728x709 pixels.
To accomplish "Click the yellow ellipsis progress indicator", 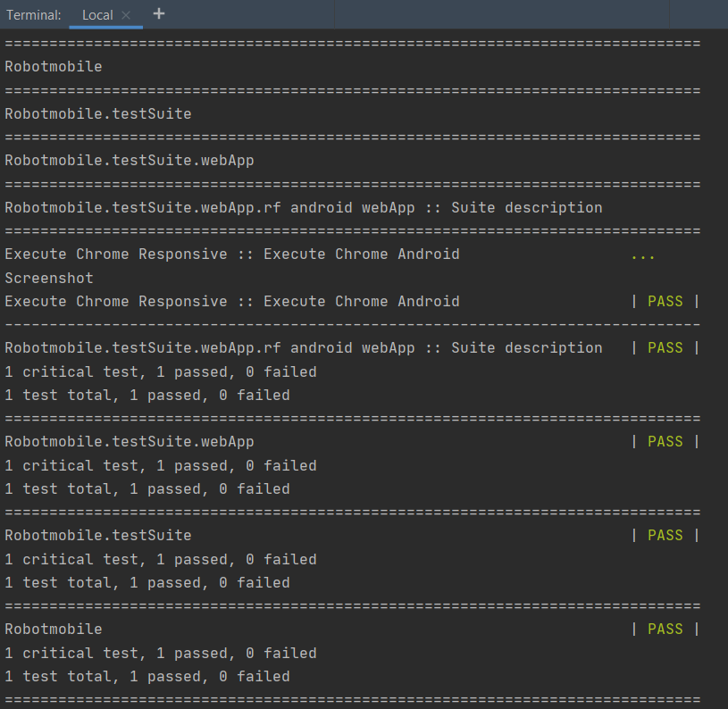I will tap(643, 256).
